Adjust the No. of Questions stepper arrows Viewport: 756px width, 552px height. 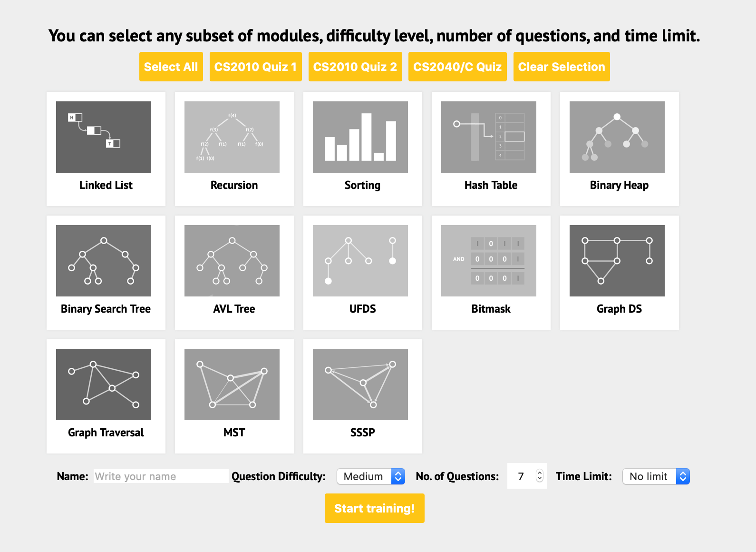539,476
